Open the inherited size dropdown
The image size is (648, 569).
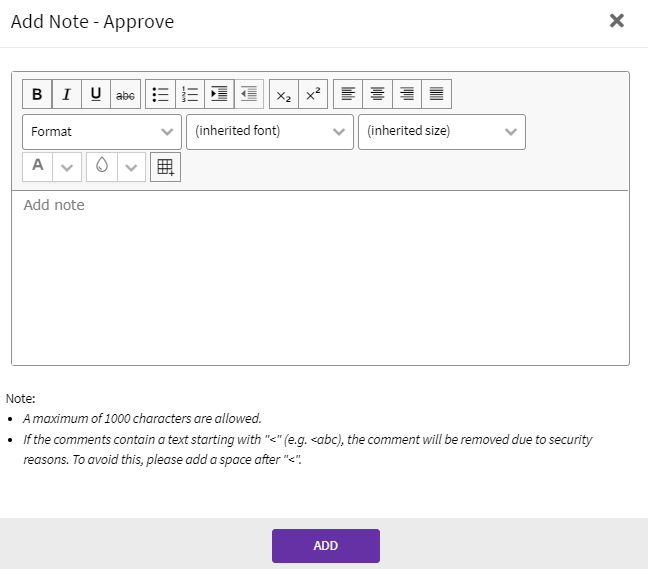click(441, 132)
